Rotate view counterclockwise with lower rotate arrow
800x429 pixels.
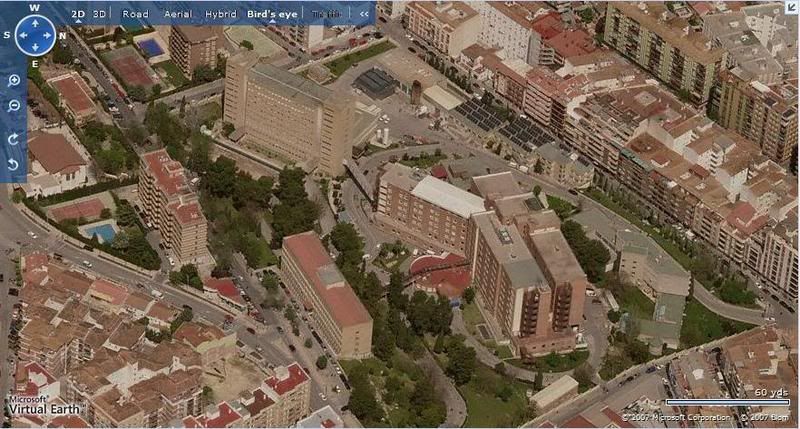pos(14,164)
